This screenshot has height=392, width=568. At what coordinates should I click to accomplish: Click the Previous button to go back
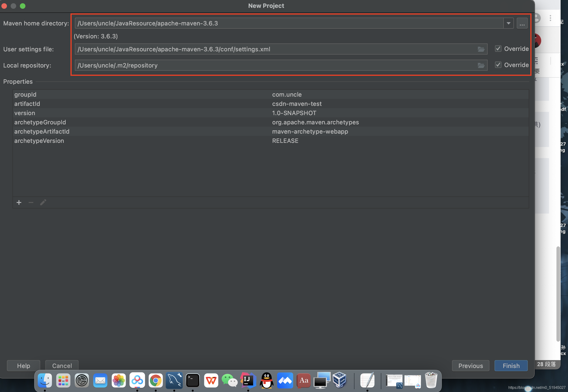pos(470,365)
